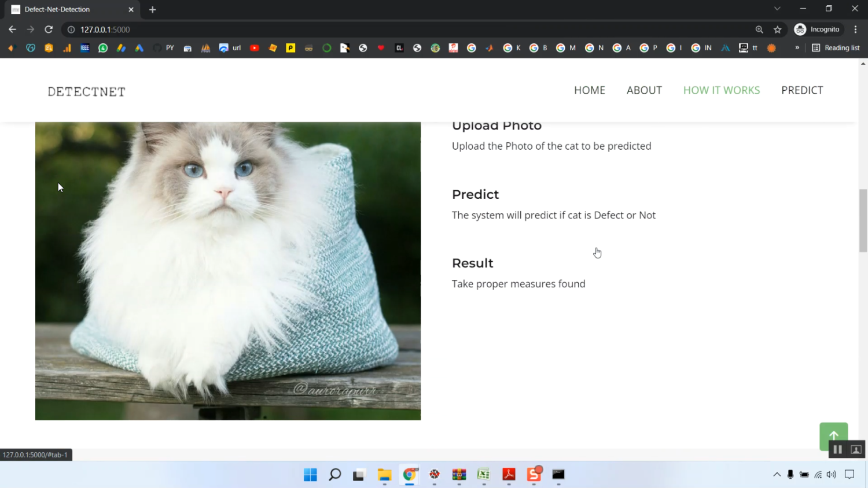The height and width of the screenshot is (488, 868).
Task: Bookmark this page with the star icon
Action: pyautogui.click(x=777, y=29)
